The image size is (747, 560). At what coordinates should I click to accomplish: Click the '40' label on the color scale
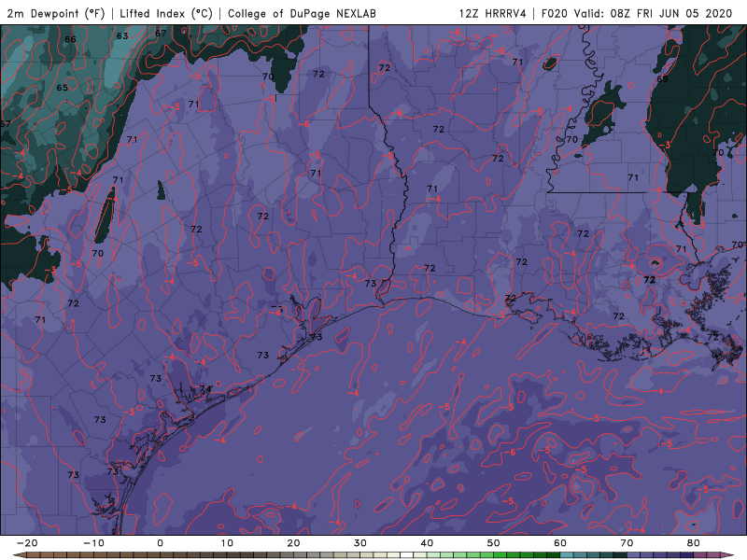[x=427, y=543]
